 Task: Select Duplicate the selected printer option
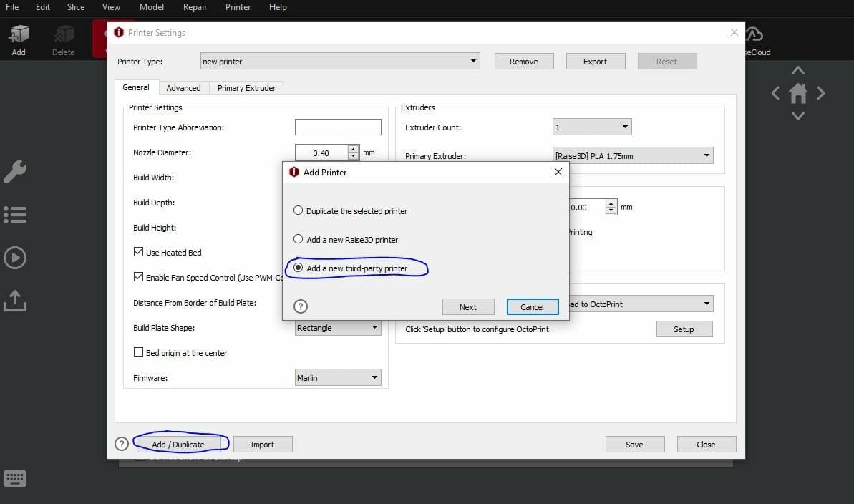point(299,211)
